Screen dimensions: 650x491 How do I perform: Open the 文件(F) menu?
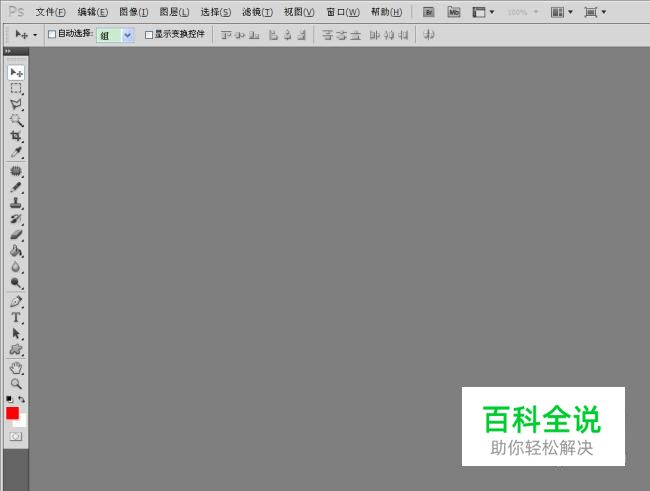point(50,12)
